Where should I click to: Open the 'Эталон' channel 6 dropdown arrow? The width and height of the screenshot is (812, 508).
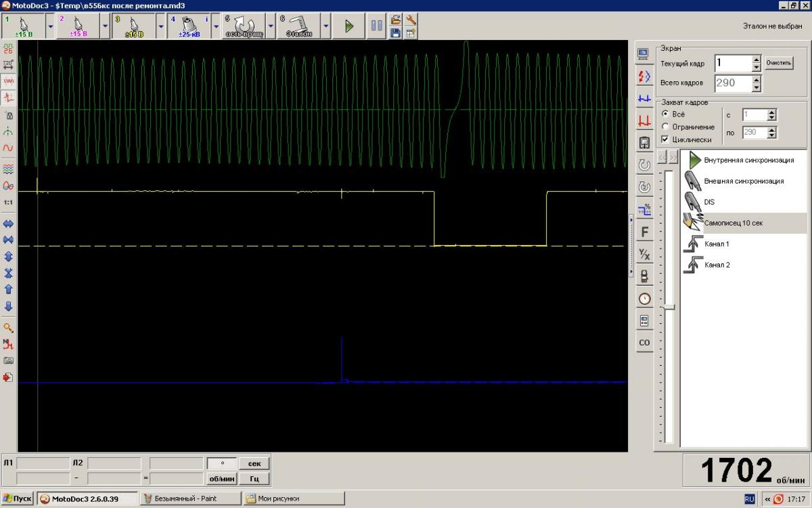point(325,26)
